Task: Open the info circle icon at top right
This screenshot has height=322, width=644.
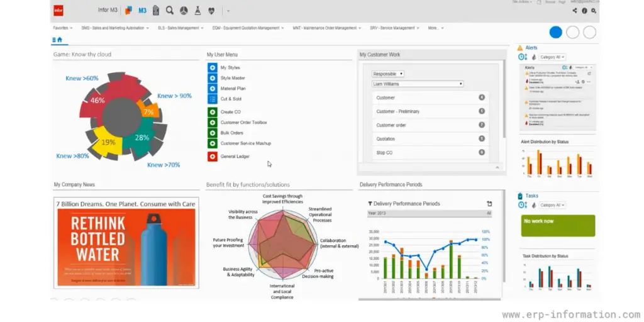Action: point(584,11)
